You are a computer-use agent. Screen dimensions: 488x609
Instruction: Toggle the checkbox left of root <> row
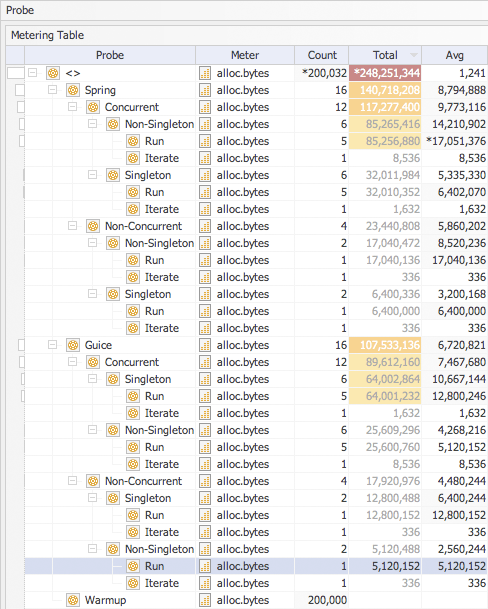click(x=16, y=73)
